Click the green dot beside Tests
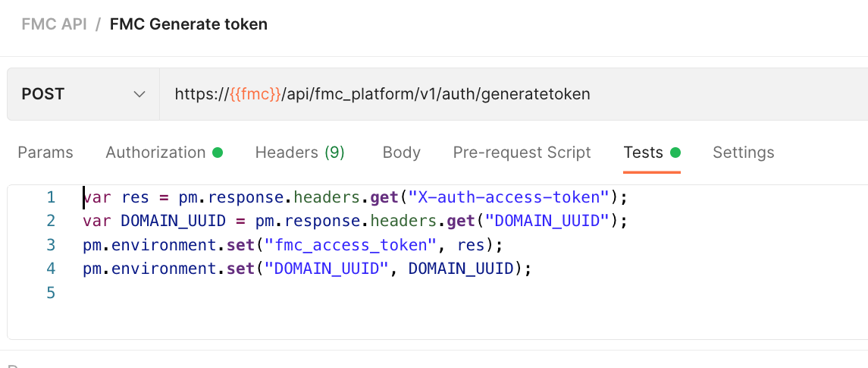Viewport: 868px width, 368px height. click(x=675, y=153)
